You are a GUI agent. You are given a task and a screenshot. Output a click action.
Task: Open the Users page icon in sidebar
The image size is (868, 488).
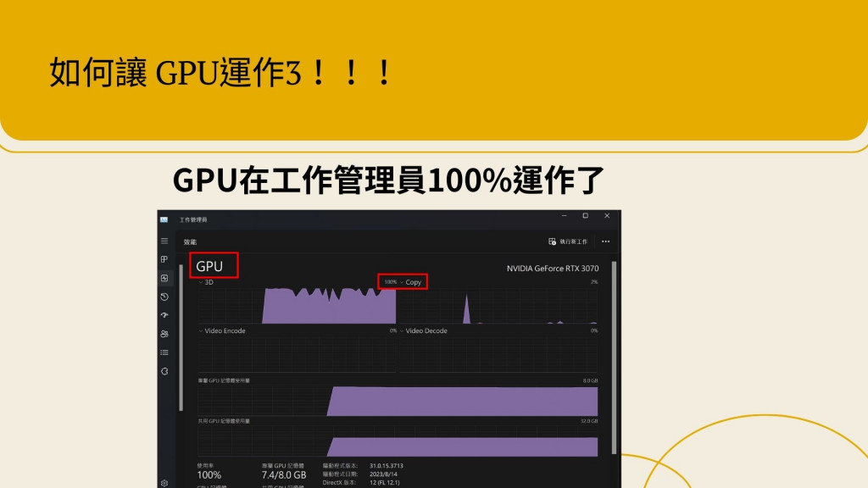point(164,334)
